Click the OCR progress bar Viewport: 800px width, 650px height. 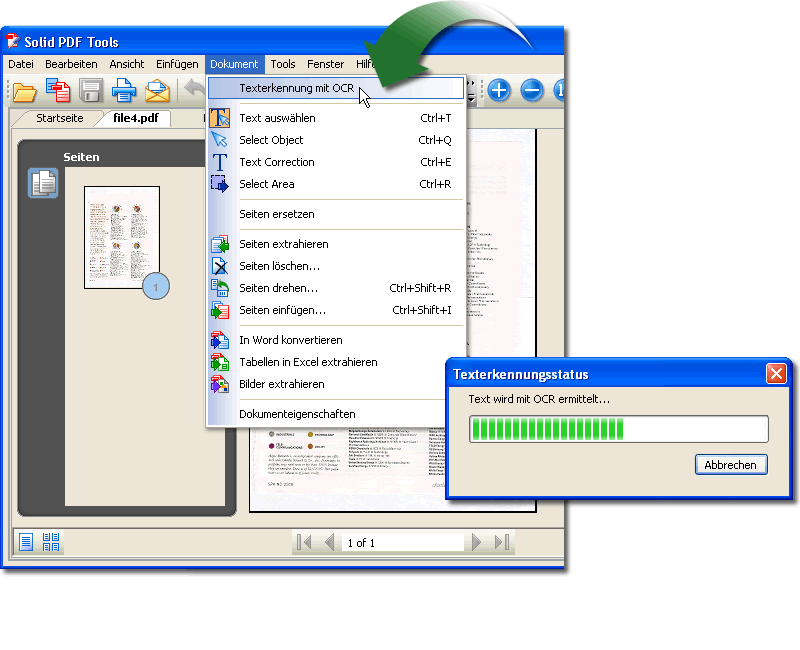pos(619,429)
